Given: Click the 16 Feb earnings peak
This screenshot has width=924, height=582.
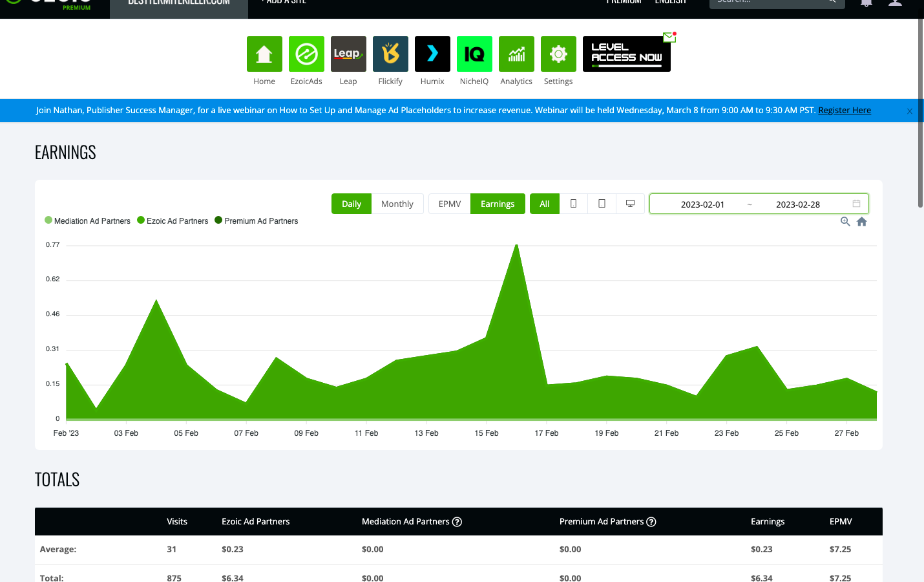Looking at the screenshot, I should pyautogui.click(x=517, y=245).
